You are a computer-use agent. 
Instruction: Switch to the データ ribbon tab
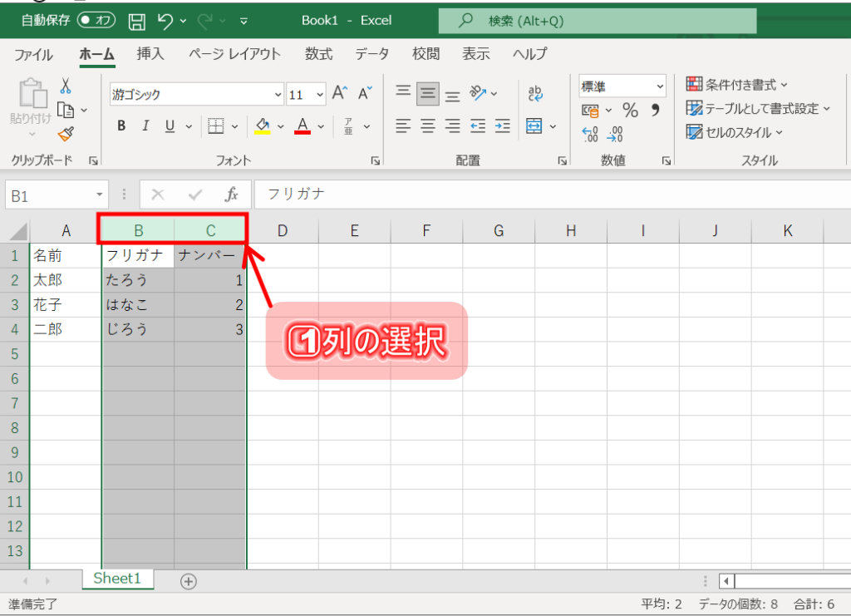point(371,54)
